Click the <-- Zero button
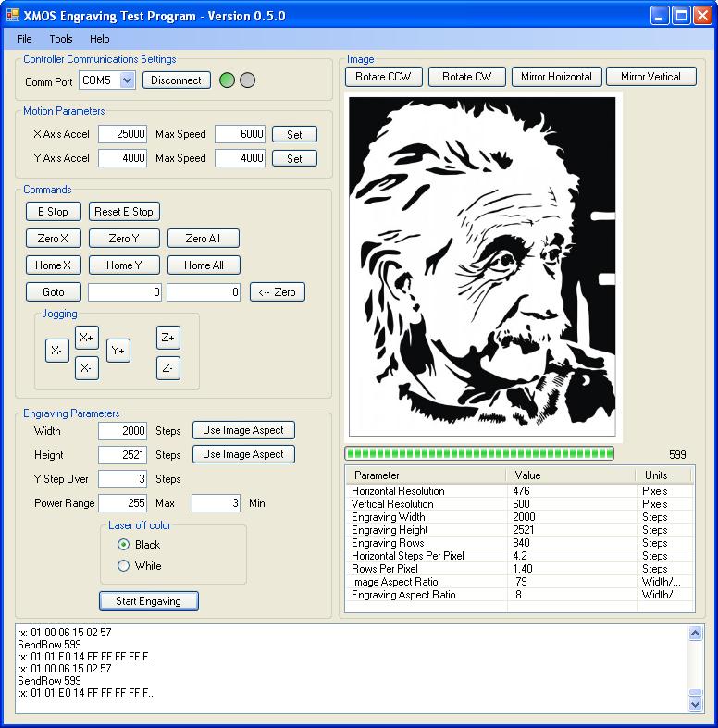The width and height of the screenshot is (718, 728). tap(278, 292)
